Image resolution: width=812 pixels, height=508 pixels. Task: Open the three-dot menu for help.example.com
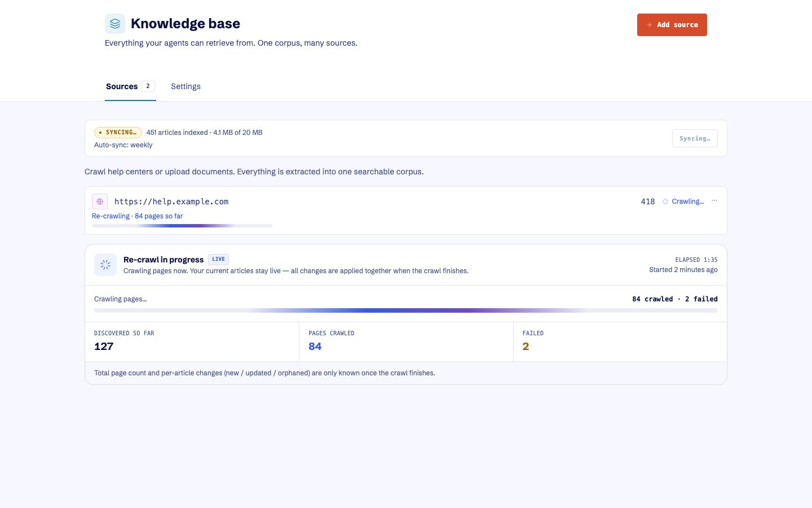(x=714, y=201)
